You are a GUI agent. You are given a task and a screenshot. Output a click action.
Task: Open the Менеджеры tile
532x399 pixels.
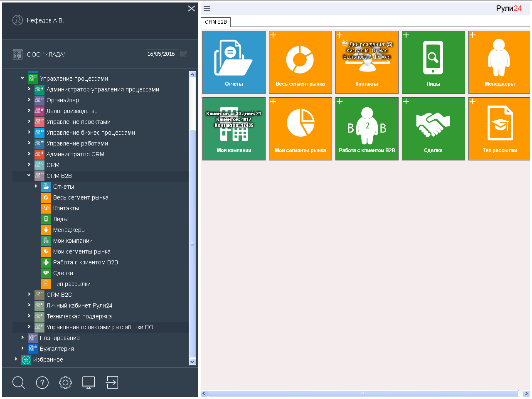pyautogui.click(x=499, y=62)
